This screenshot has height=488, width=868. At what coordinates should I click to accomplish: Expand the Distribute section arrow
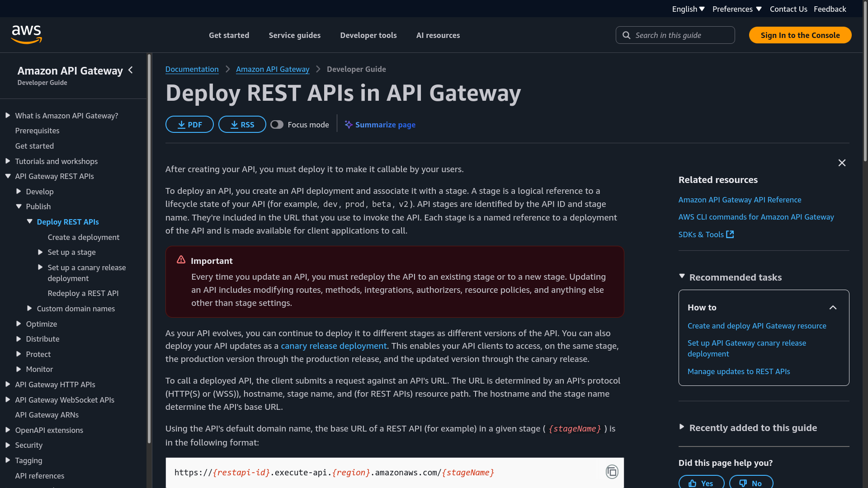(x=19, y=339)
